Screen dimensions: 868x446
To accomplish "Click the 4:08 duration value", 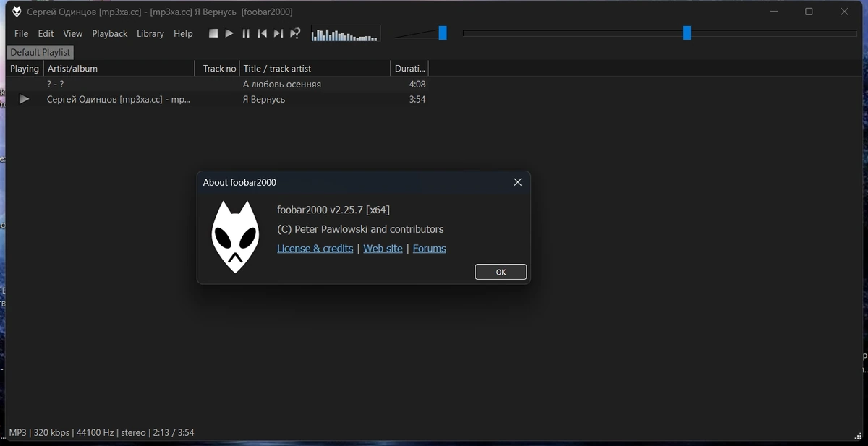I will point(417,85).
